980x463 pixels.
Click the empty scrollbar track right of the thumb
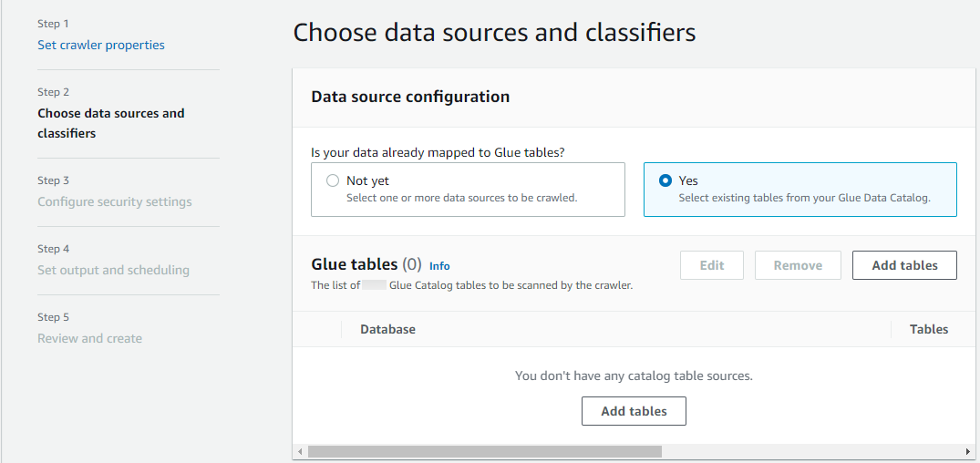[811, 451]
